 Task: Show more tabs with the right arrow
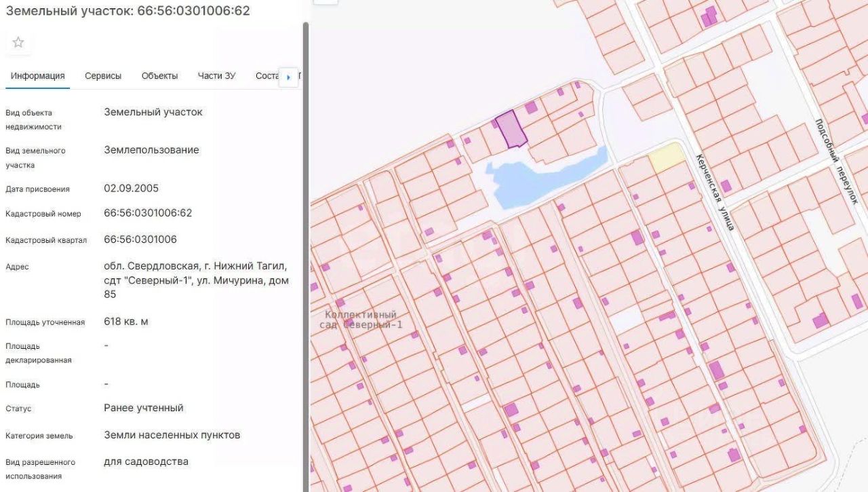[289, 77]
